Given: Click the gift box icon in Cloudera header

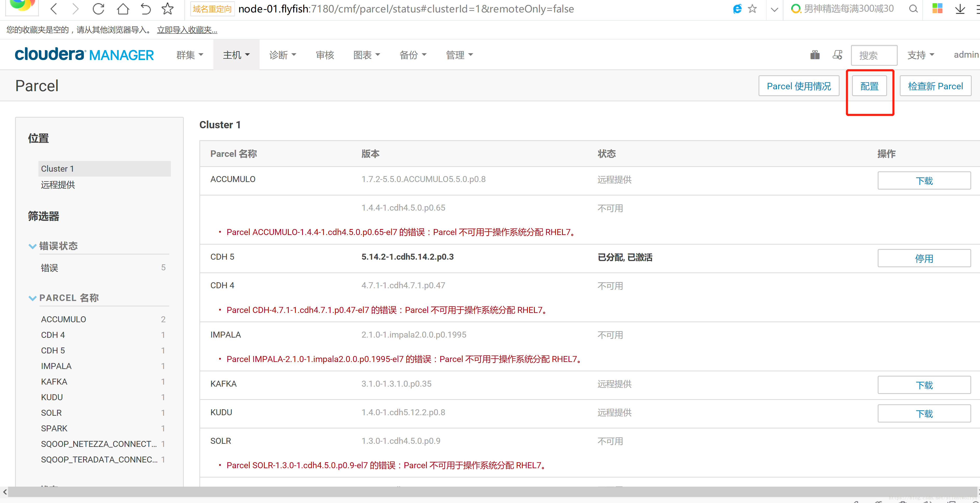Looking at the screenshot, I should pos(815,55).
